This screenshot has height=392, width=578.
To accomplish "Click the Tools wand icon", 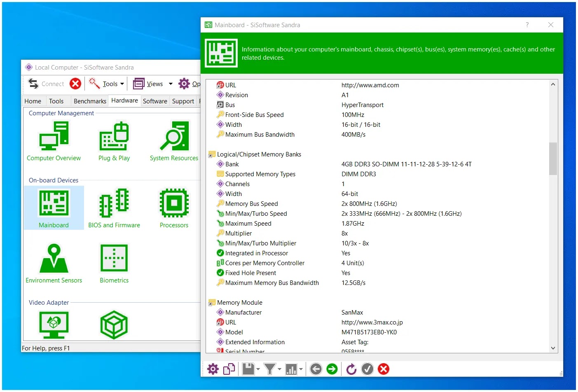I will [94, 84].
